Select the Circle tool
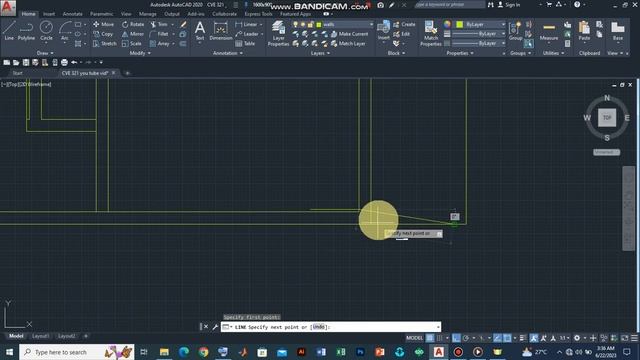The width and height of the screenshot is (640, 360). coord(46,31)
